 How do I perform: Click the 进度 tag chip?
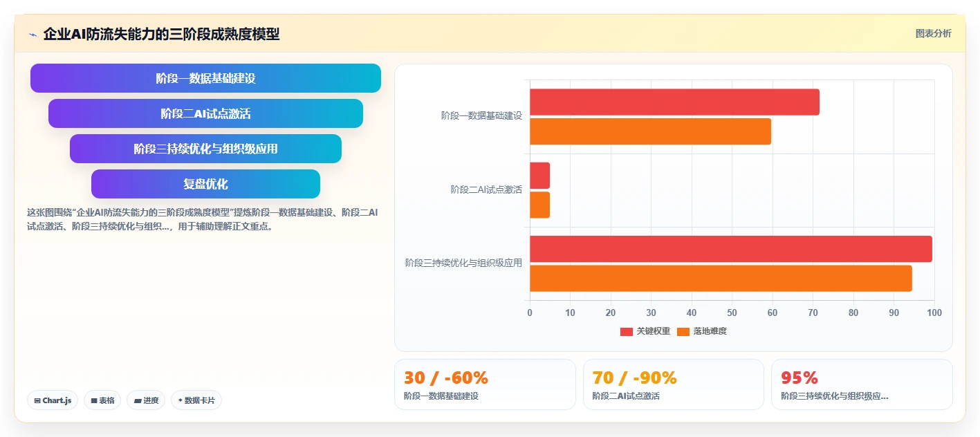[146, 400]
